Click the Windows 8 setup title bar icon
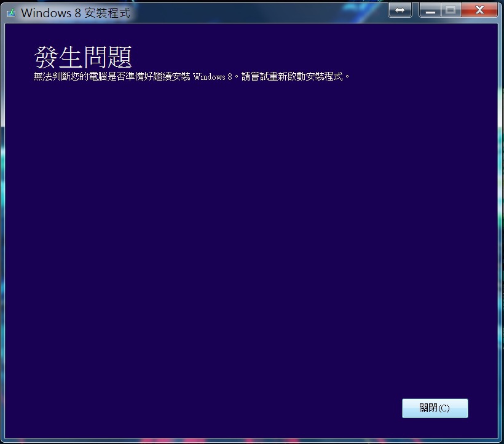The width and height of the screenshot is (504, 444). (x=11, y=13)
